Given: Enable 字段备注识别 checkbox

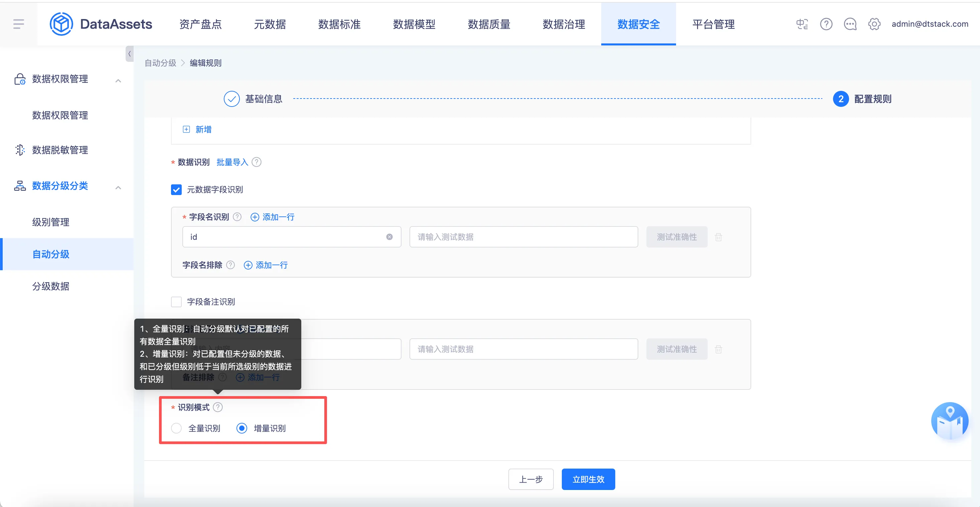Looking at the screenshot, I should [176, 302].
